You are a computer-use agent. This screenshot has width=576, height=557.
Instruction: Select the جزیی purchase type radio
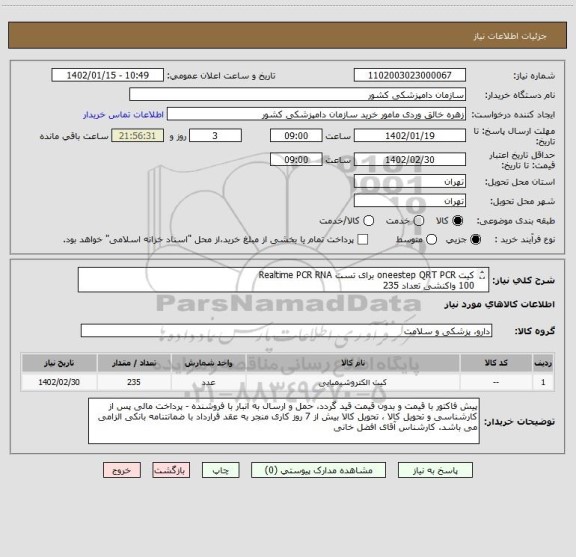[x=476, y=240]
